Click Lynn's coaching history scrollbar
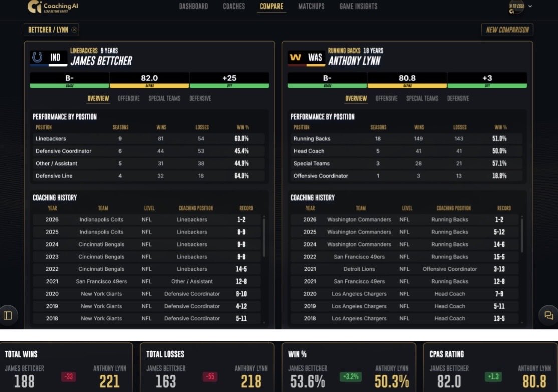 (x=522, y=235)
